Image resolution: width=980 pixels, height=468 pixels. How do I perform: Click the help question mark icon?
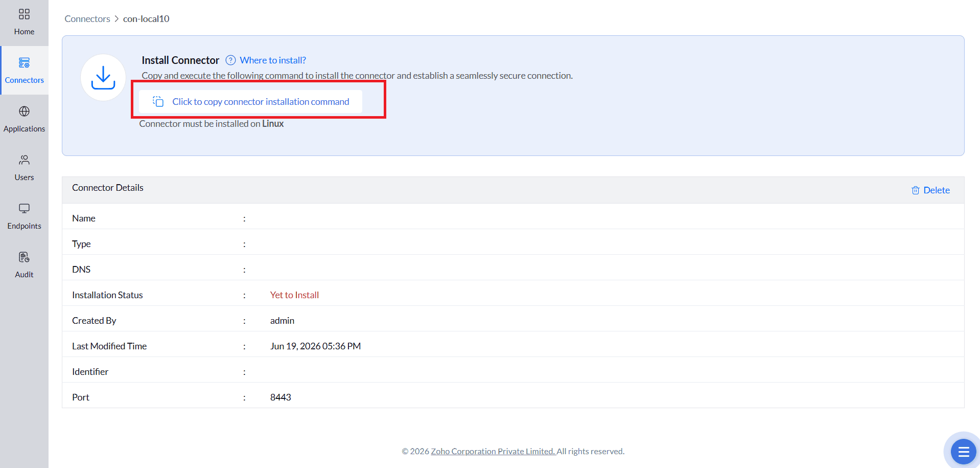230,60
